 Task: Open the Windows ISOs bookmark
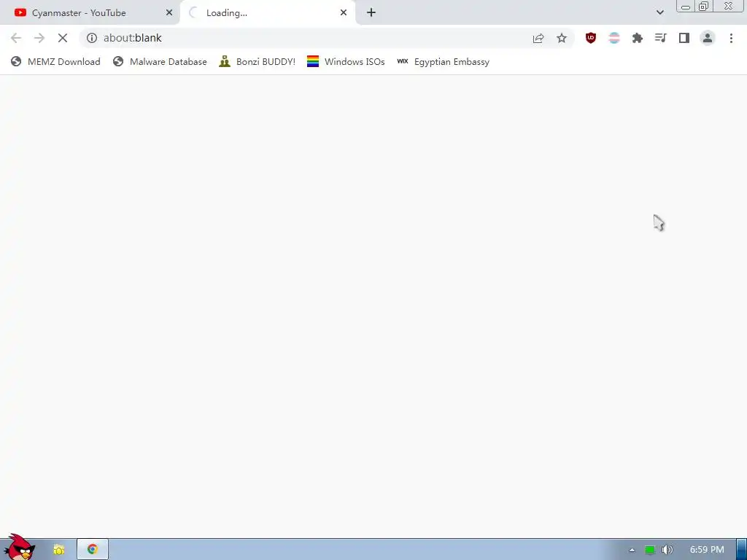[x=346, y=61]
